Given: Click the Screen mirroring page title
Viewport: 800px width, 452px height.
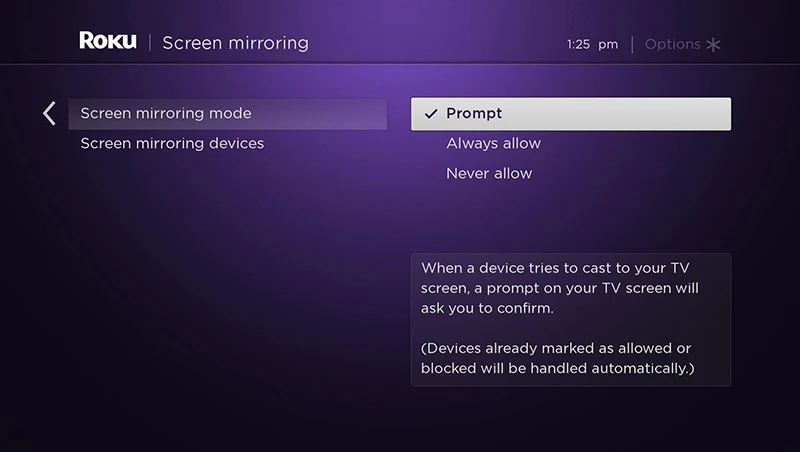Looking at the screenshot, I should [235, 43].
